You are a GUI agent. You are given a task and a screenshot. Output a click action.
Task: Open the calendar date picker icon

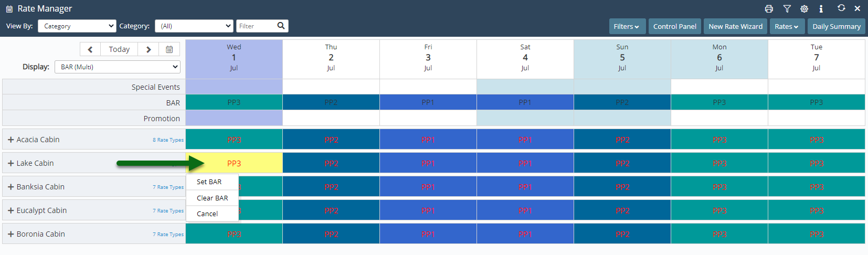[170, 49]
